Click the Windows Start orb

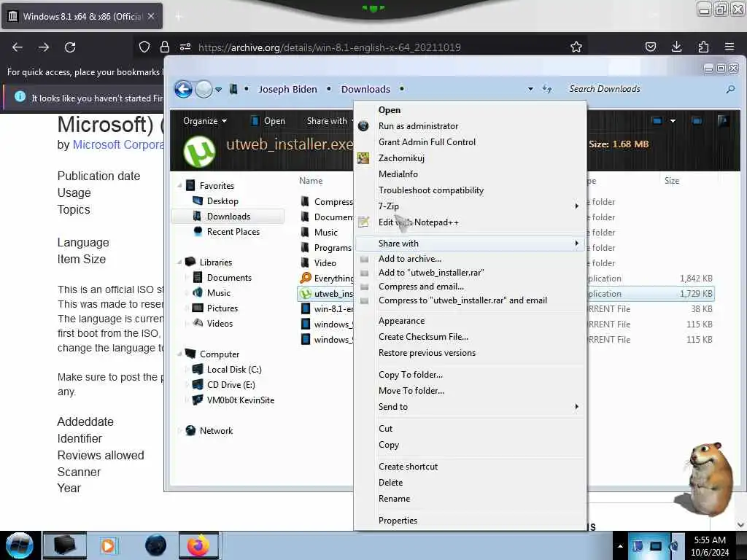click(x=20, y=545)
